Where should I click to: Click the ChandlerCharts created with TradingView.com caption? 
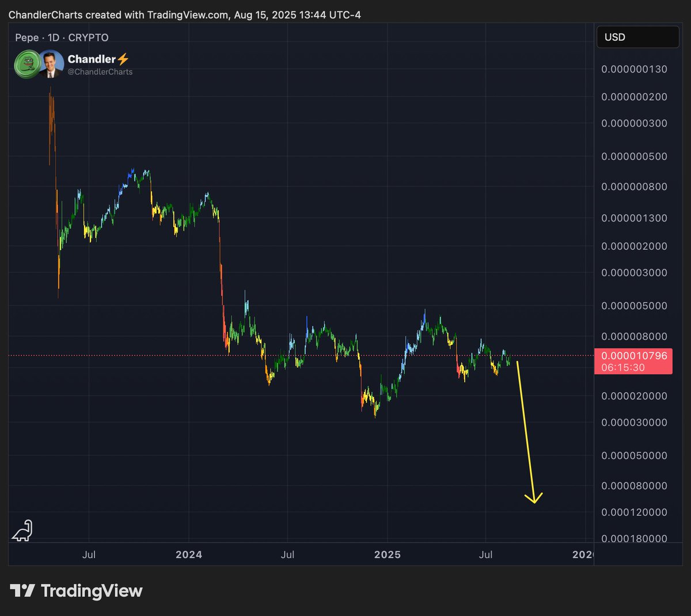click(185, 15)
